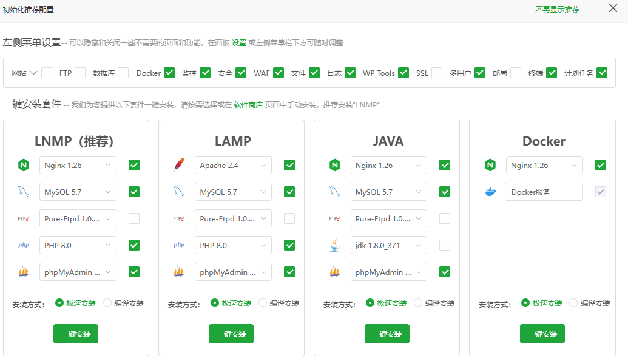
Task: Open Nginx 1.26 dropdown in Docker card
Action: 544,165
